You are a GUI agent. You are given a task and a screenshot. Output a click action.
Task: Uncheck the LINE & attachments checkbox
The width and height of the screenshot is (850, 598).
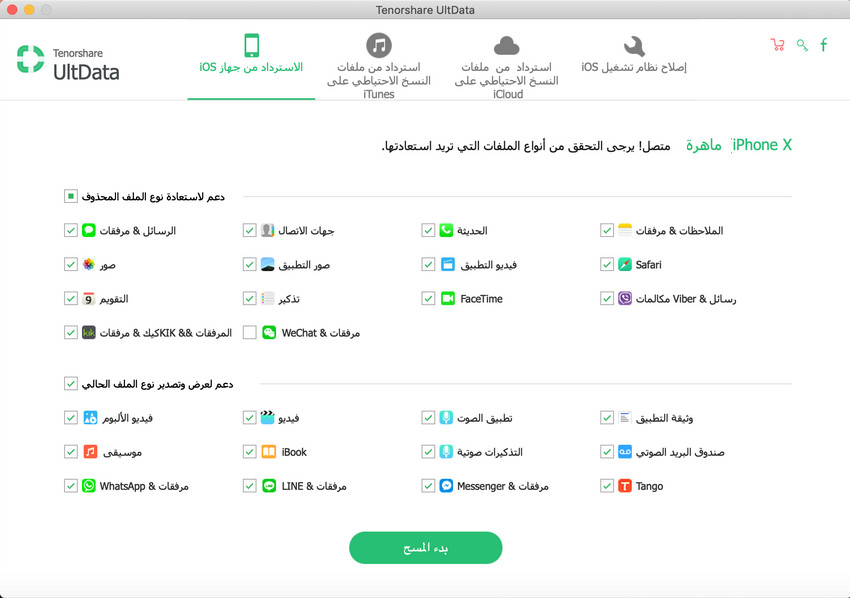point(249,486)
